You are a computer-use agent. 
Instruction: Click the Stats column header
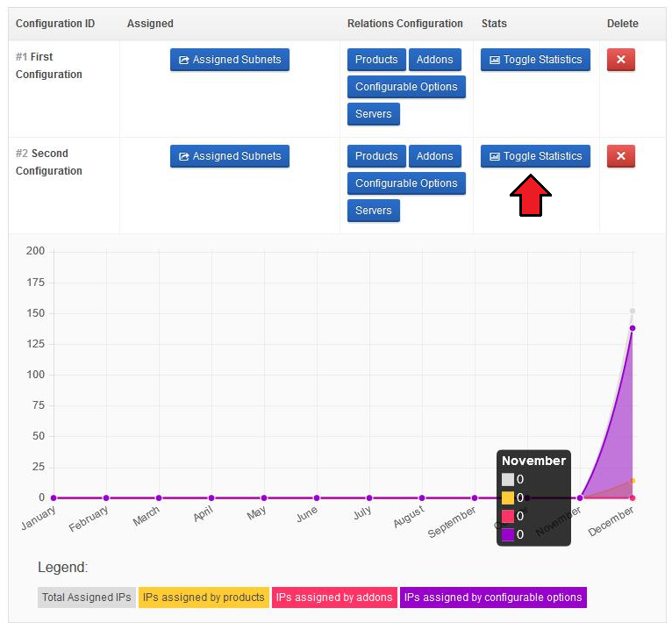(x=494, y=24)
